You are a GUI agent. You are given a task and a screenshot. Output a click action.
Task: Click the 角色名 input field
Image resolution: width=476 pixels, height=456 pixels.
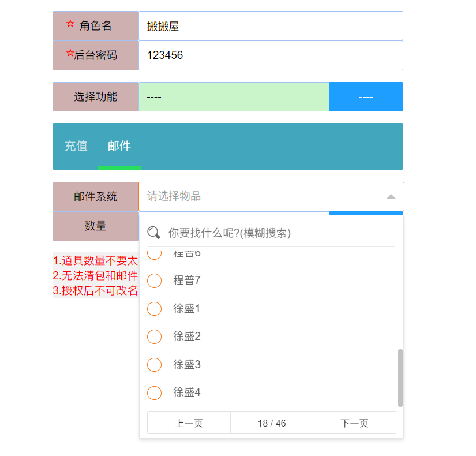pyautogui.click(x=270, y=26)
